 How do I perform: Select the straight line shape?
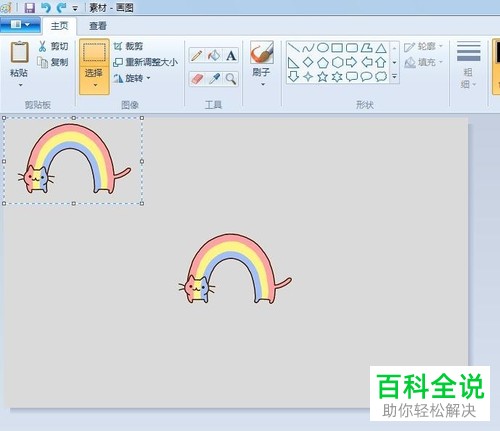[293, 48]
